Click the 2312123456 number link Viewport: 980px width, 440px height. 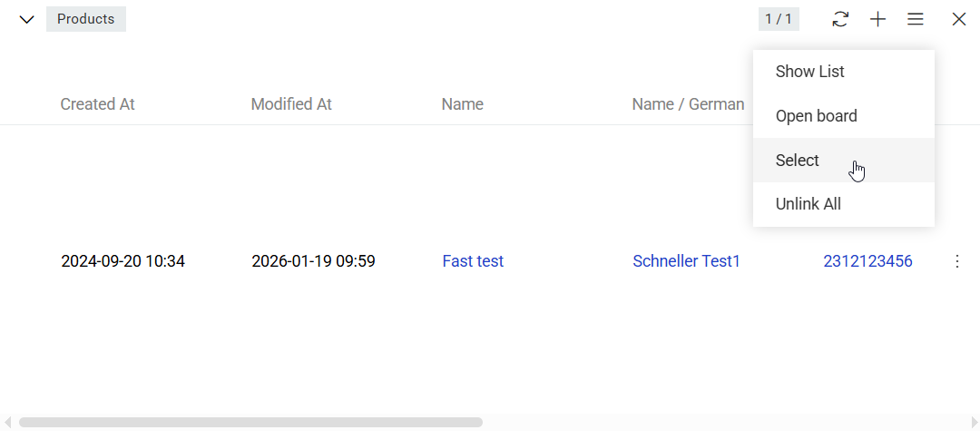pyautogui.click(x=867, y=261)
